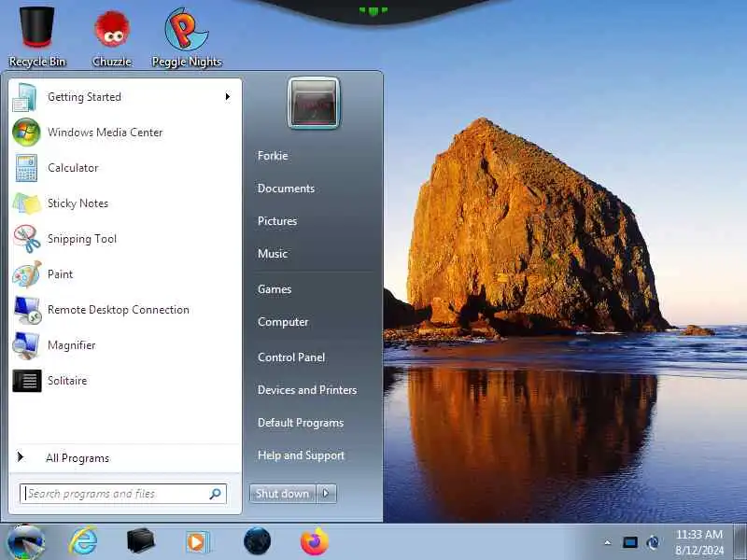The image size is (747, 560).
Task: Click the Snipping Tool scissors icon
Action: pos(27,239)
